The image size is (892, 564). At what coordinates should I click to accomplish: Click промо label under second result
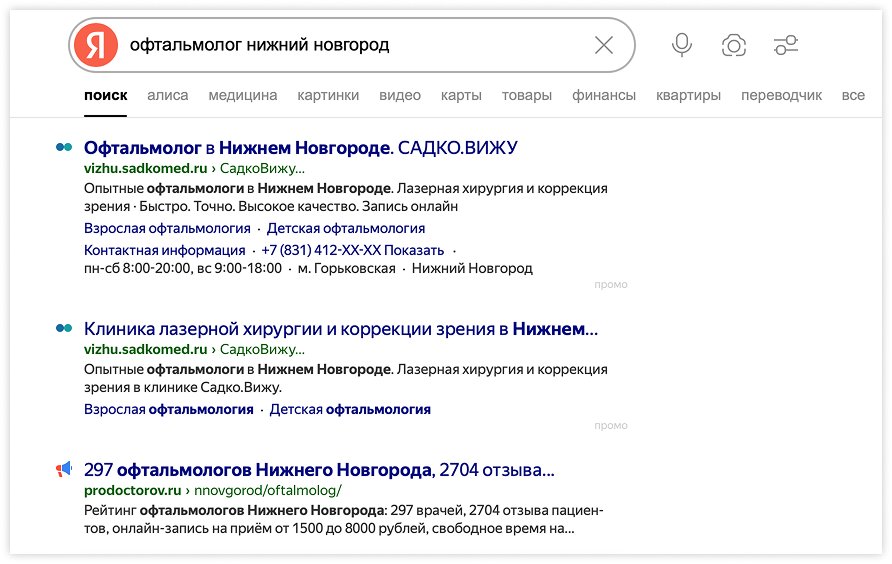coord(611,426)
